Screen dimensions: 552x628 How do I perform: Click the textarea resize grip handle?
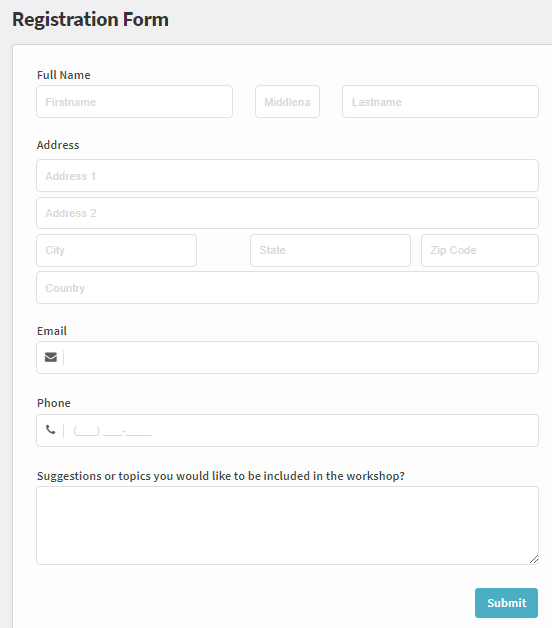point(534,560)
